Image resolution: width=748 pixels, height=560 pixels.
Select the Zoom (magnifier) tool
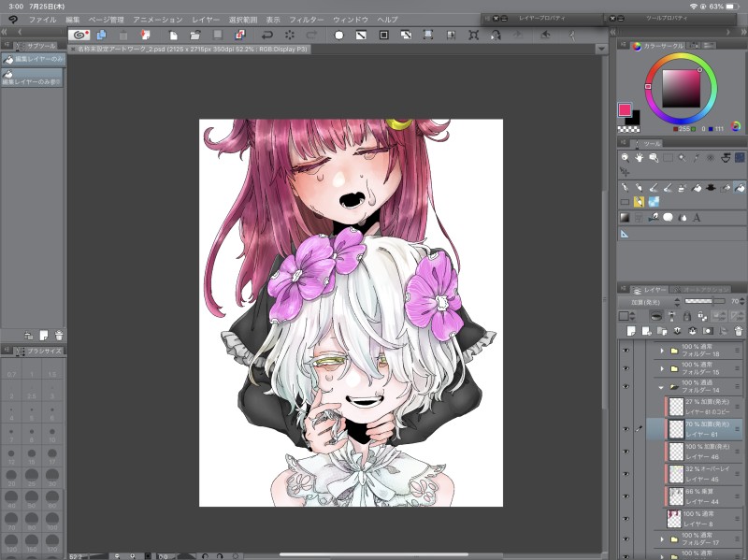click(625, 157)
